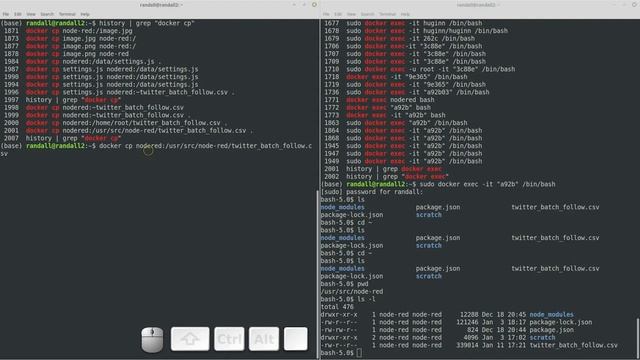
Task: Click the mouse indicator icon in key overlay
Action: click(152, 339)
